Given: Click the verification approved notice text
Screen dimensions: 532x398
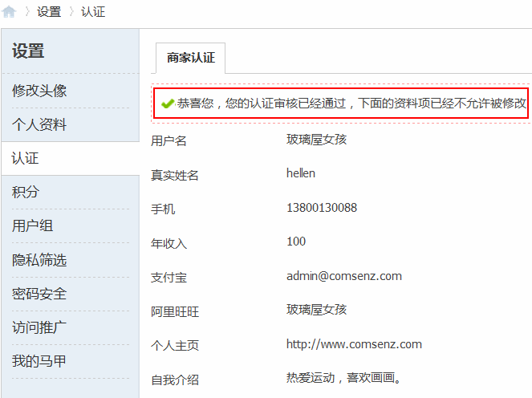Looking at the screenshot, I should pyautogui.click(x=351, y=104).
